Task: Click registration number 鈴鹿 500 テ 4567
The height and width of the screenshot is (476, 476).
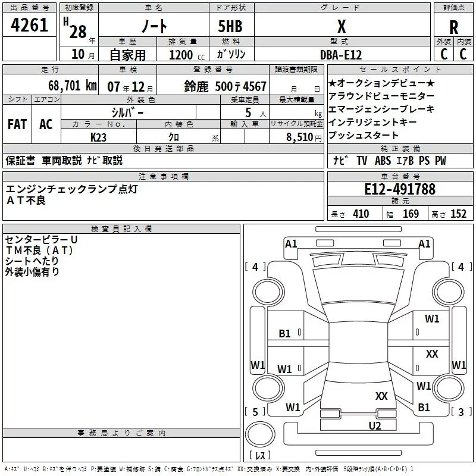Action: 226,86
